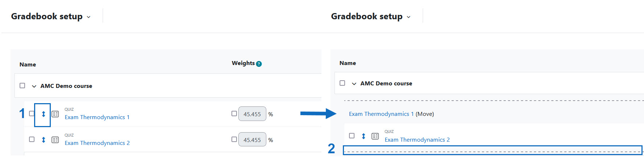Open Exam Thermodynamics 1 quiz link
Viewport: 644px width, 158px height.
tap(97, 117)
